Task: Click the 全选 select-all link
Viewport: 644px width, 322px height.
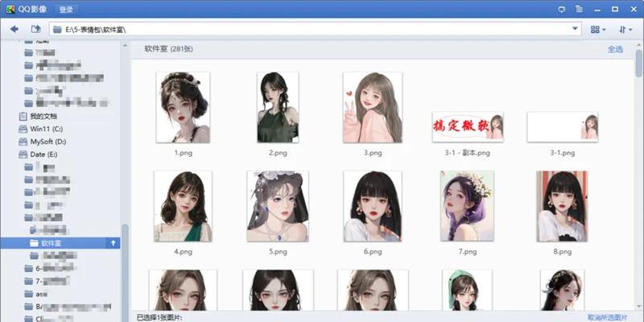Action: 615,49
